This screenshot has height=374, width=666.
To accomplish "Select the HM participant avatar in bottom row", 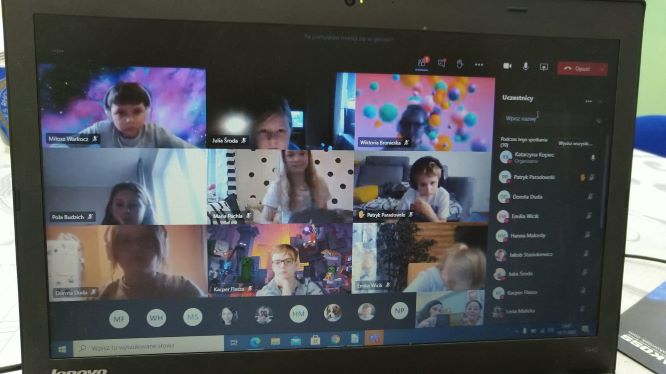I will [299, 314].
